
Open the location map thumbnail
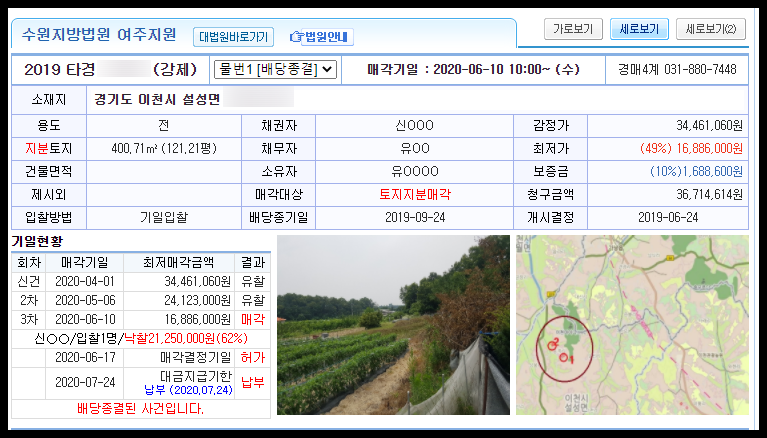coord(632,325)
